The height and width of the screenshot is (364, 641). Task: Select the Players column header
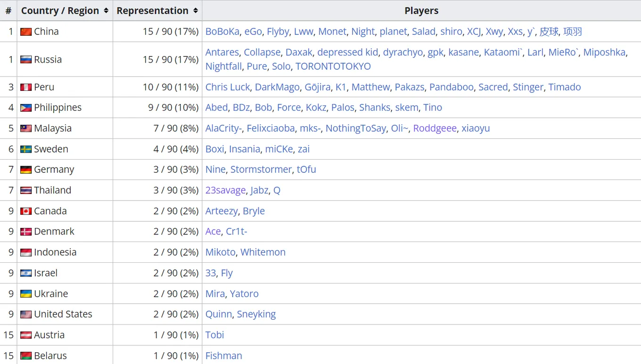[x=421, y=10]
